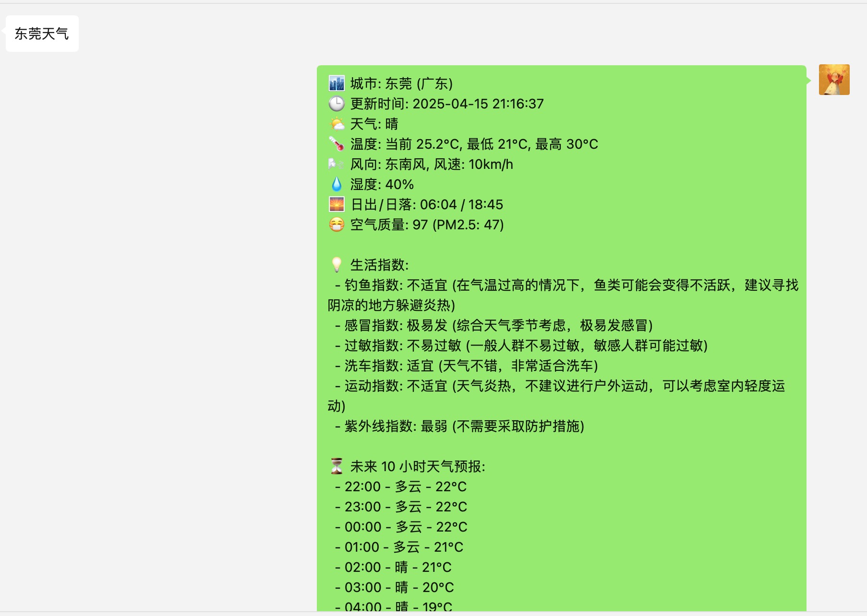Click the update time 2025-04-15 21:16:37

478,104
